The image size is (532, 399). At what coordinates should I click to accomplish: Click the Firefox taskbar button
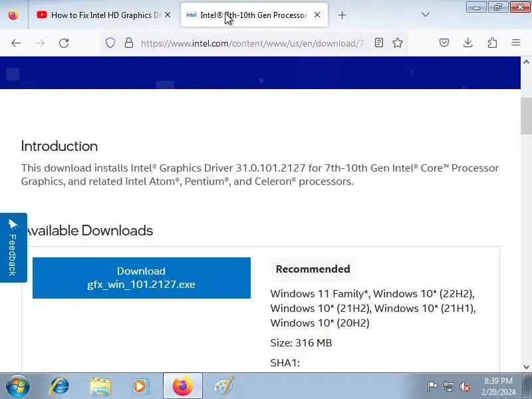click(183, 386)
